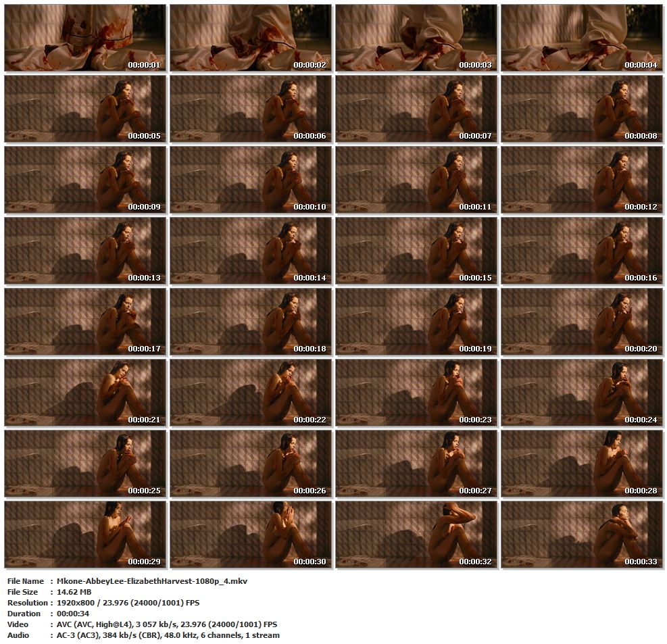The height and width of the screenshot is (644, 667).
Task: Select the duration value 00:00:34
Action: tap(73, 614)
